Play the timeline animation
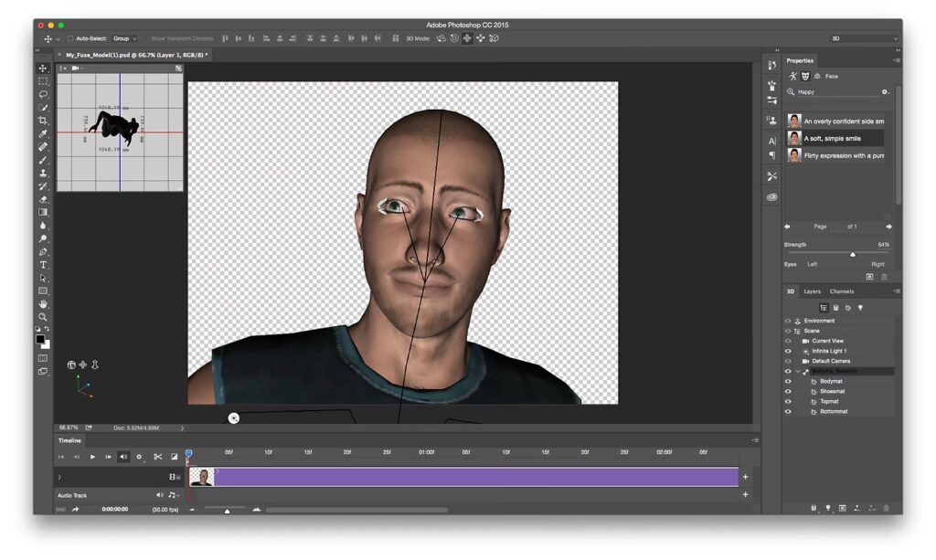Screen dimensions: 936x560 pyautogui.click(x=92, y=457)
